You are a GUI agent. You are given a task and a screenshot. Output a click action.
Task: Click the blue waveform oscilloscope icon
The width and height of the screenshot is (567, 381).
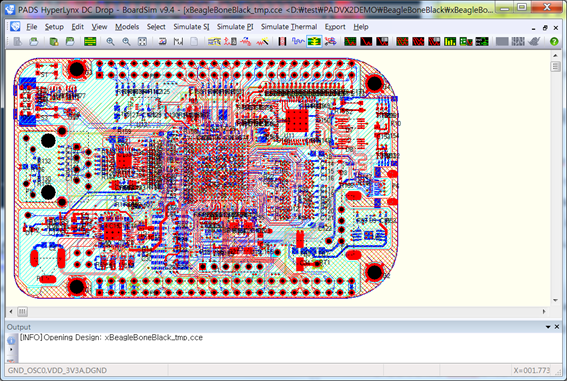click(x=298, y=42)
